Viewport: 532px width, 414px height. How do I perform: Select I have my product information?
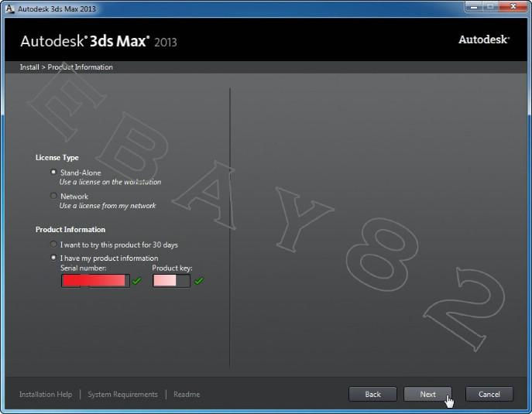coord(53,258)
